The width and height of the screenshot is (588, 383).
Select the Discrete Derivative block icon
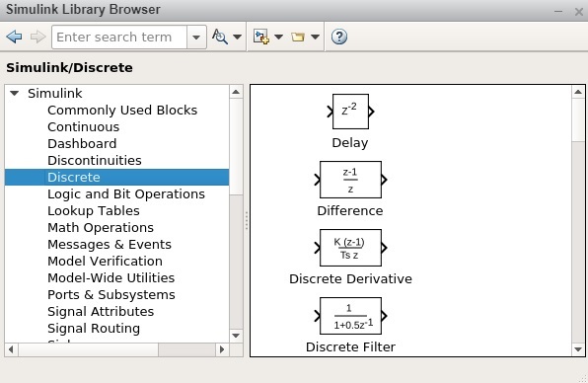tap(350, 248)
